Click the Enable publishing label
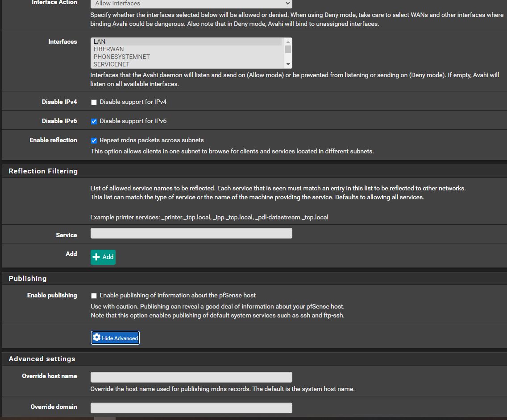Image resolution: width=507 pixels, height=420 pixels. (x=52, y=295)
